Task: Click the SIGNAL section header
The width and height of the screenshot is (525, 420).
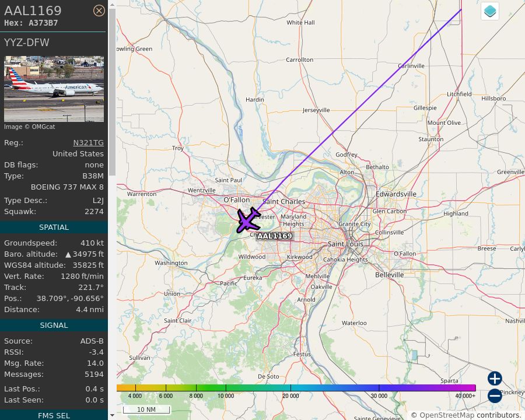Action: pyautogui.click(x=54, y=325)
